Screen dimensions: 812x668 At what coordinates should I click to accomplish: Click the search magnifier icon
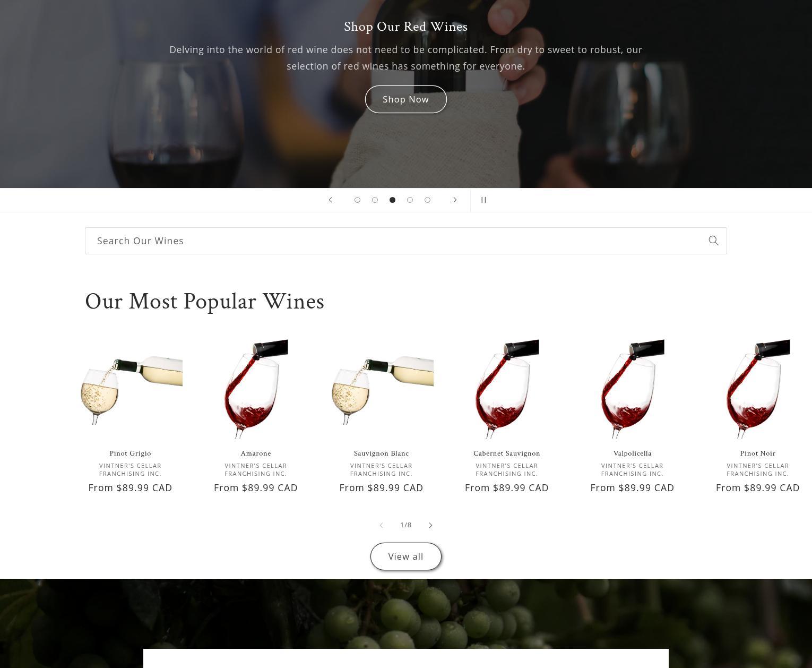[713, 241]
